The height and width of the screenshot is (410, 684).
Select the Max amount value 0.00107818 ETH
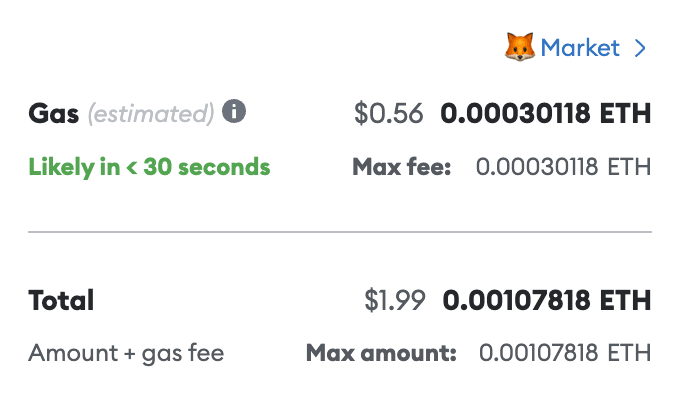click(565, 352)
